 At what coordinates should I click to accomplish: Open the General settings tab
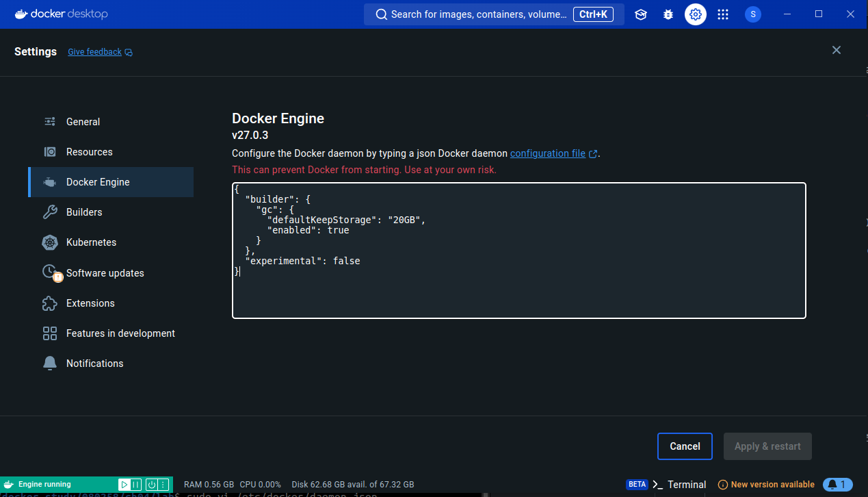click(x=111, y=122)
